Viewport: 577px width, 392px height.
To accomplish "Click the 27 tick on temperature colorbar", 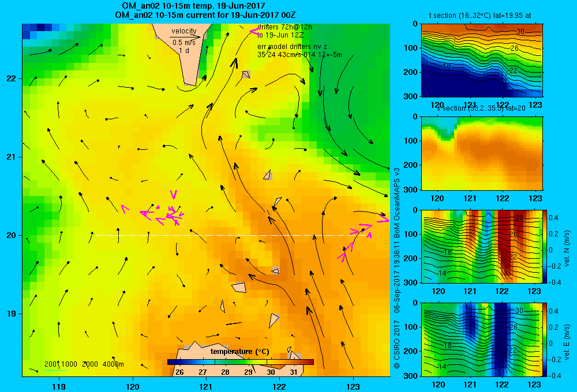I will [203, 372].
